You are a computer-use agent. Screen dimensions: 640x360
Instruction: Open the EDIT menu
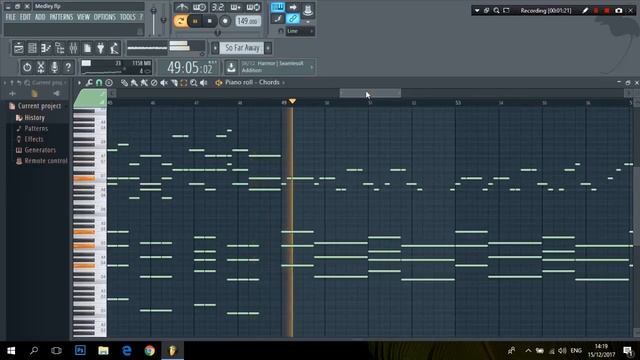(x=25, y=17)
